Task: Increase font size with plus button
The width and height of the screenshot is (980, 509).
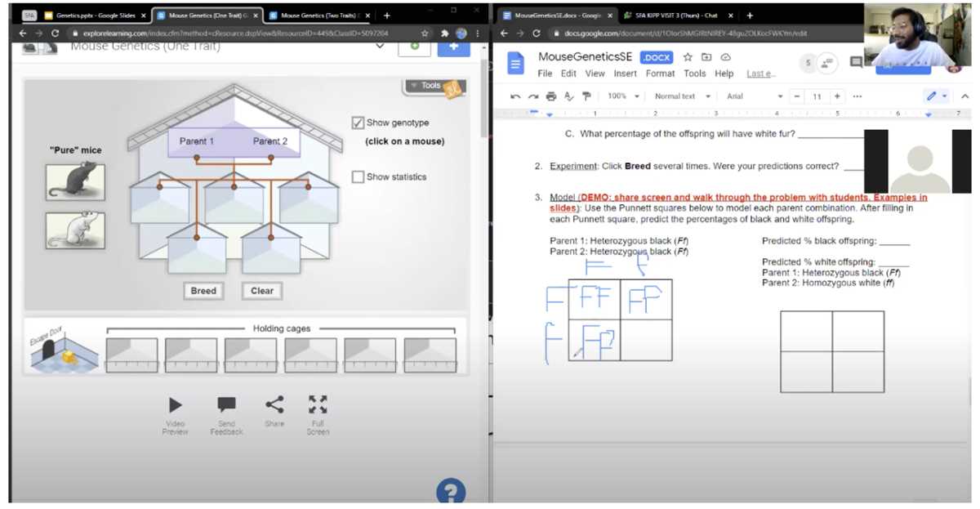Action: pos(837,96)
